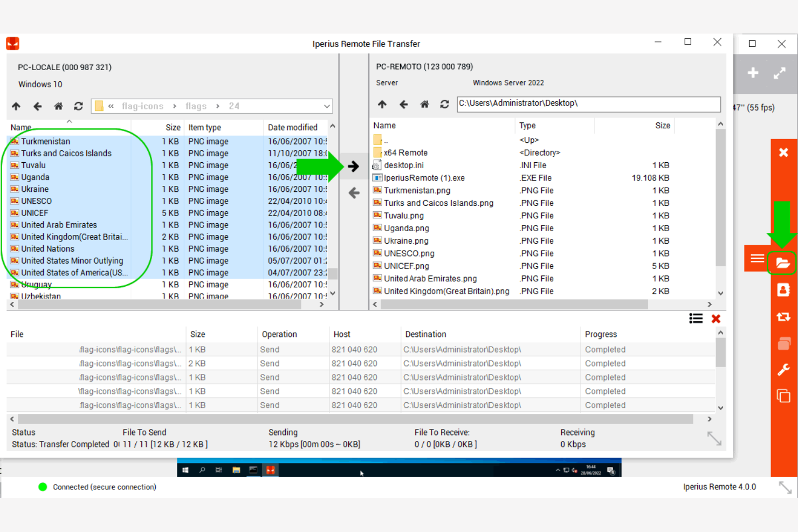The image size is (798, 532).
Task: Click the left receive arrow button
Action: coord(354,192)
